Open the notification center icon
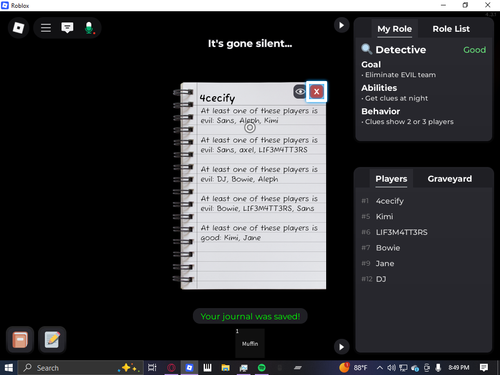 (x=484, y=368)
